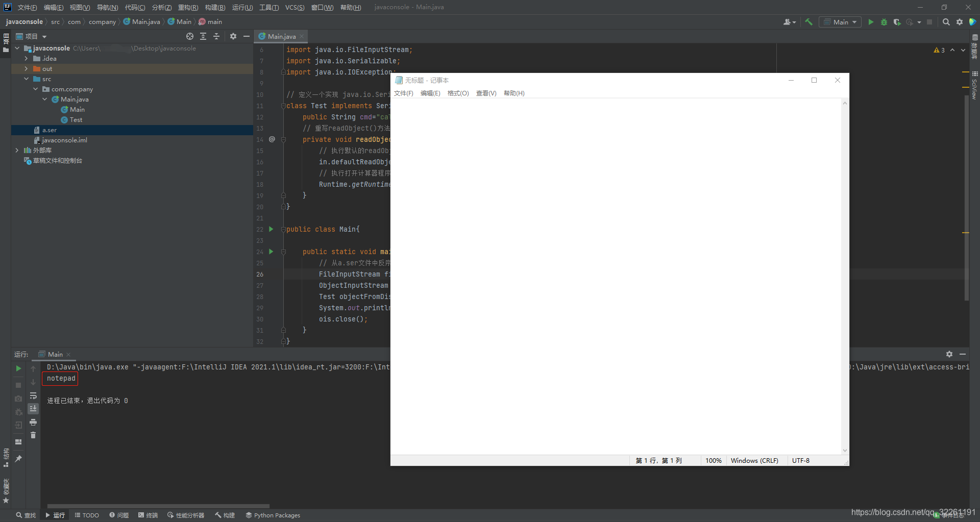Screen dimensions: 980x522
Task: Click the expand all icon in the project panel
Action: tap(203, 36)
